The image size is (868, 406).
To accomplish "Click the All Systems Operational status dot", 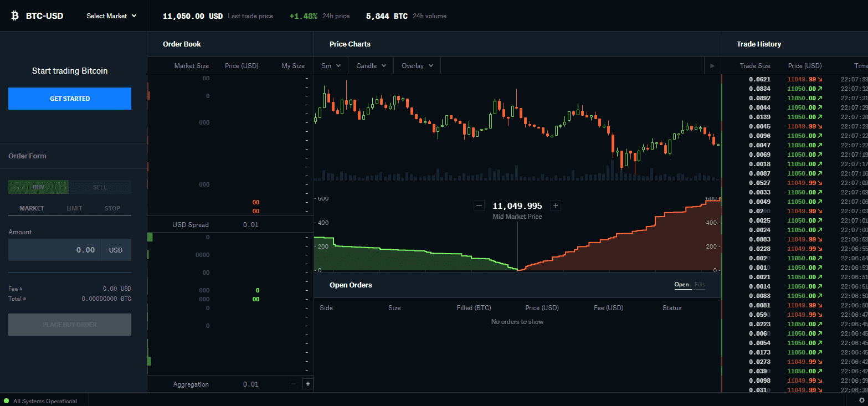I will 5,401.
